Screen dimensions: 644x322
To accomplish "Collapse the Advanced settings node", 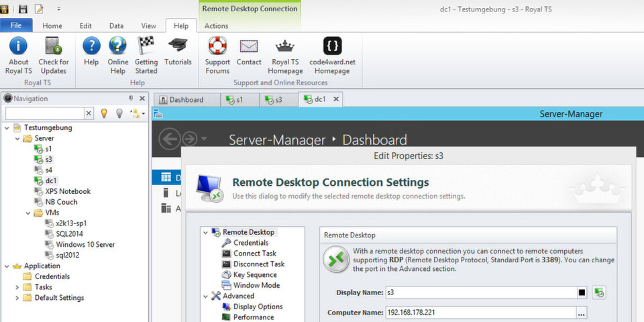I will click(x=205, y=296).
